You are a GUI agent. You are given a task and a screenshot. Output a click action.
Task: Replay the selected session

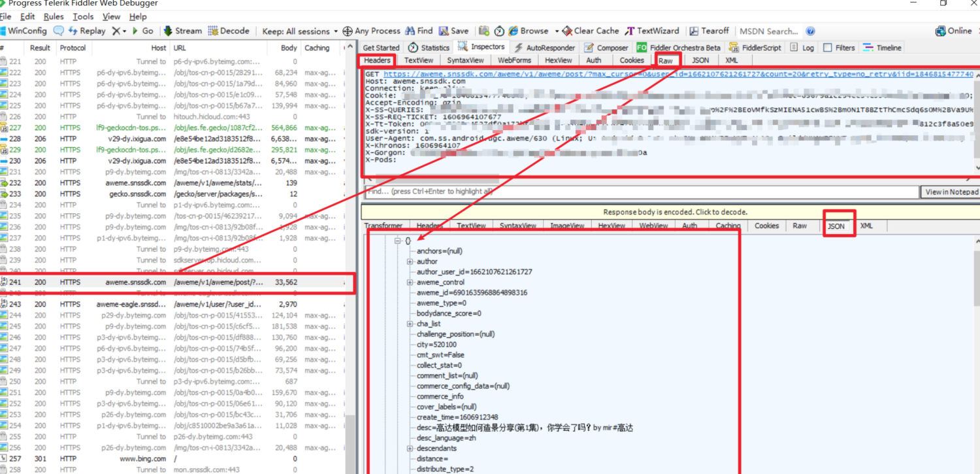click(x=86, y=31)
